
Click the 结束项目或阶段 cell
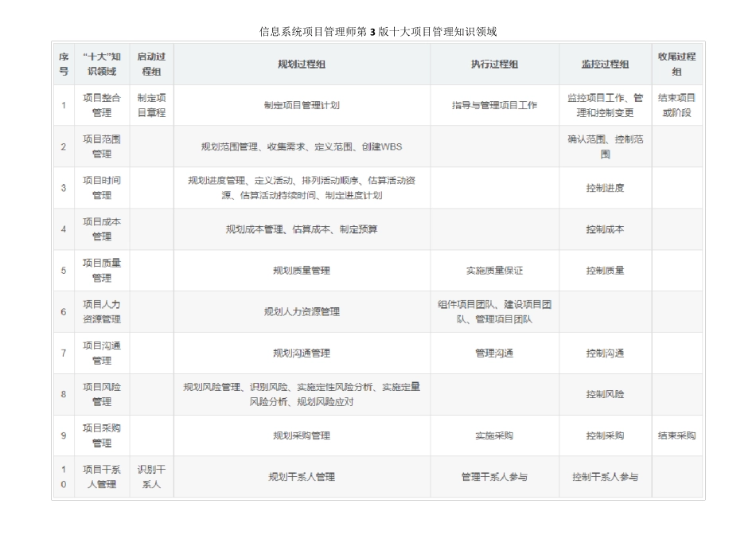click(x=677, y=105)
